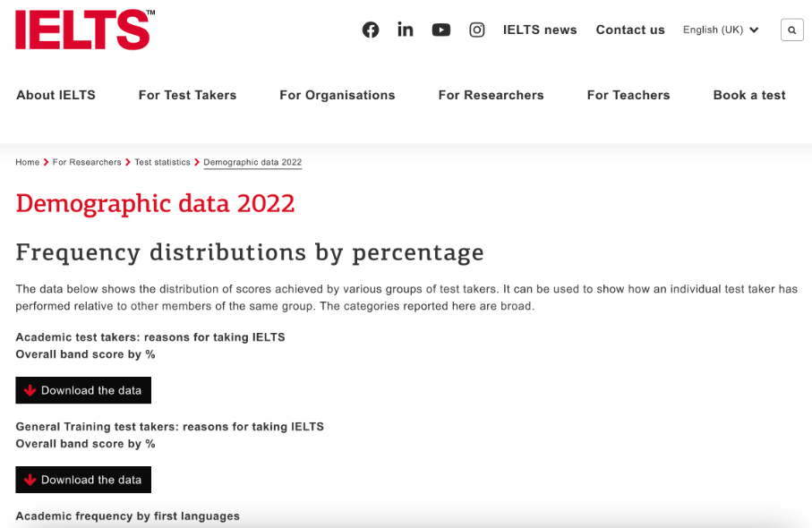Download the Academic test takers data
812x528 pixels.
[83, 390]
